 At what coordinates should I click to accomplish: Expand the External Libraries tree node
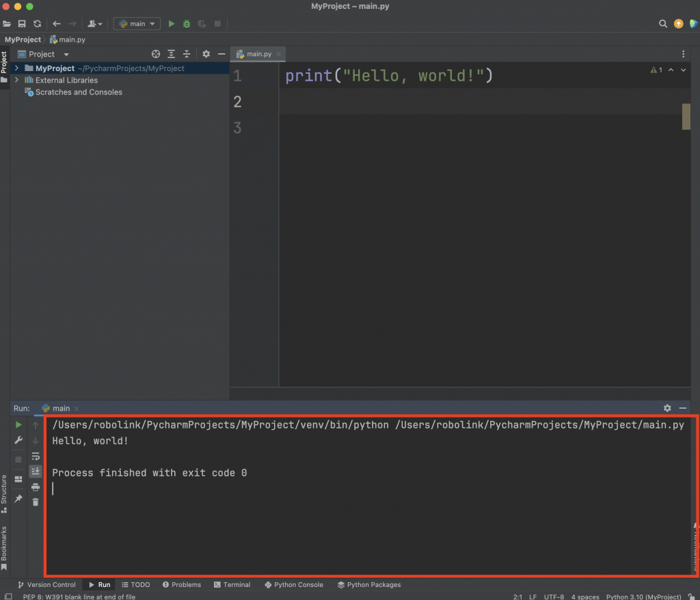(x=16, y=80)
